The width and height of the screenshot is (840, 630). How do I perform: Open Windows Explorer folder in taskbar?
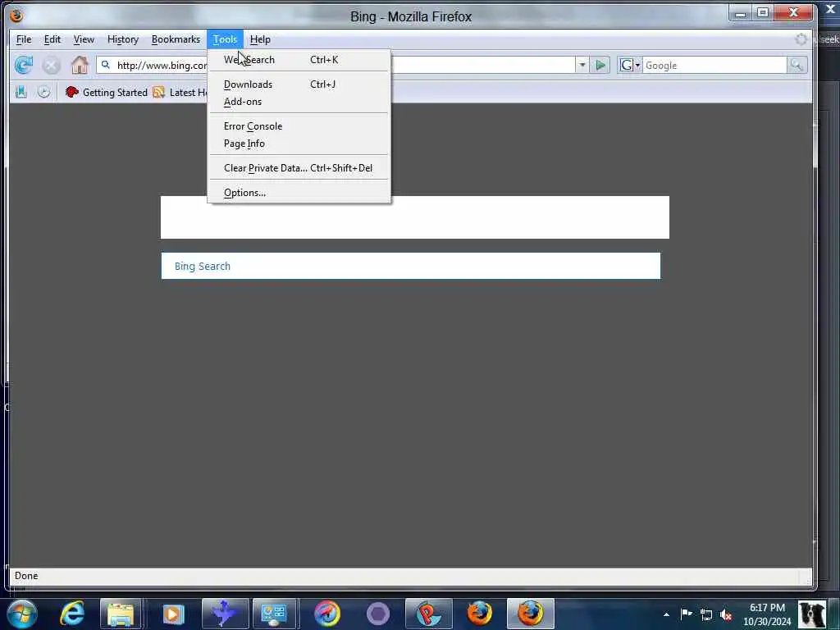(121, 614)
